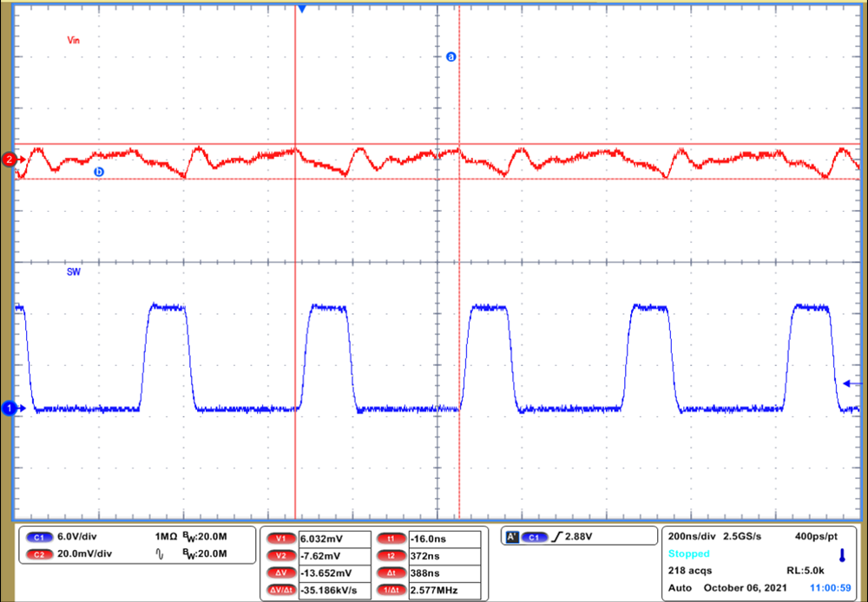868x602 pixels.
Task: Click the rising-edge trigger slope icon
Action: click(556, 535)
